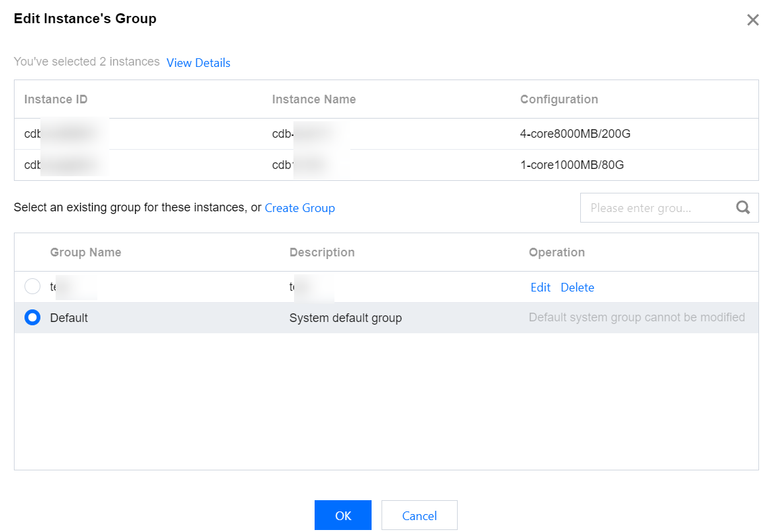Viewport: 767px width, 532px height.
Task: Confirm with the OK button
Action: 342,515
